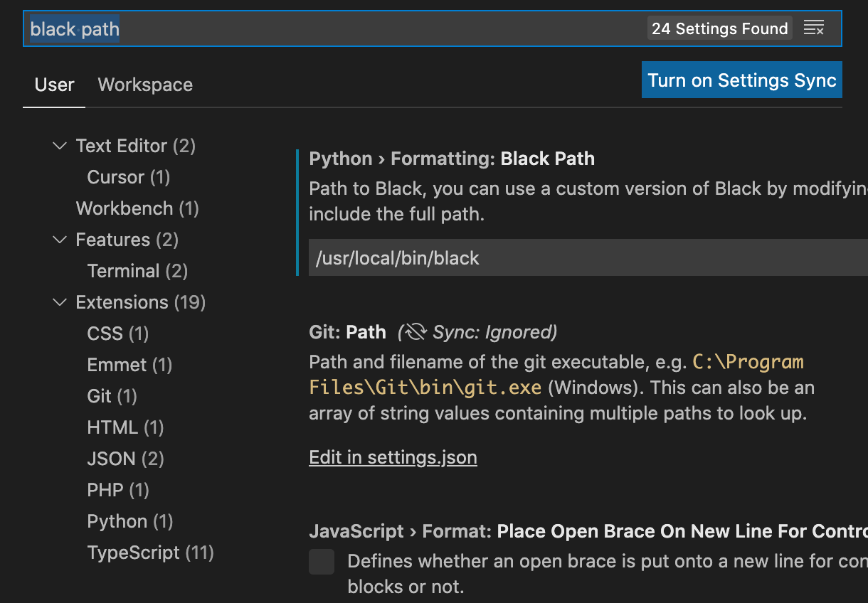Image resolution: width=868 pixels, height=603 pixels.
Task: Select the User settings tab
Action: (54, 85)
